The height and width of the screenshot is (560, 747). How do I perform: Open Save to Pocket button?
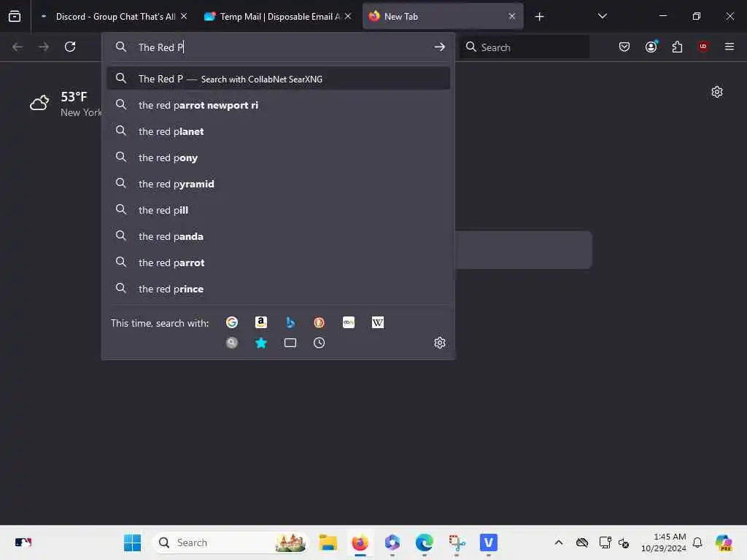[x=624, y=47]
